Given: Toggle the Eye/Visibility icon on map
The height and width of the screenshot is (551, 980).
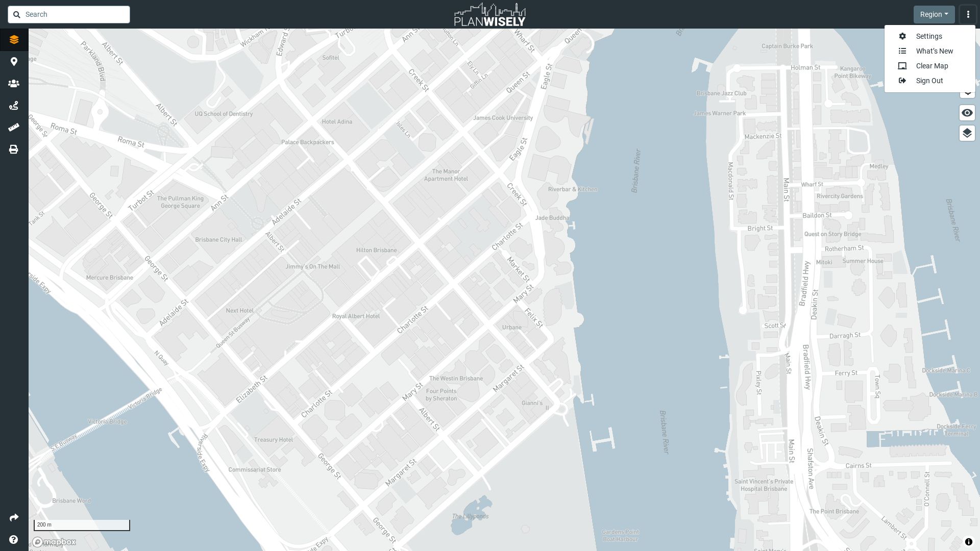Looking at the screenshot, I should click(967, 112).
